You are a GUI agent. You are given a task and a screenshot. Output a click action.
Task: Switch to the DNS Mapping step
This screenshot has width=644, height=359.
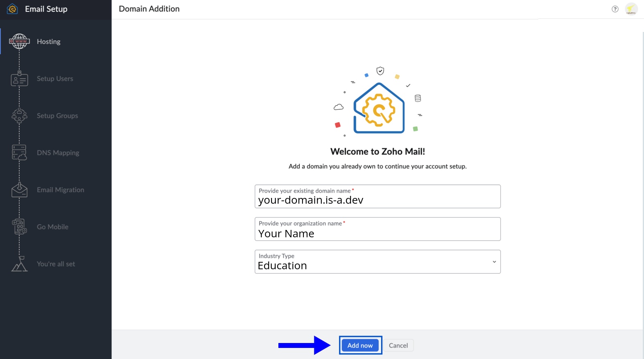(58, 153)
